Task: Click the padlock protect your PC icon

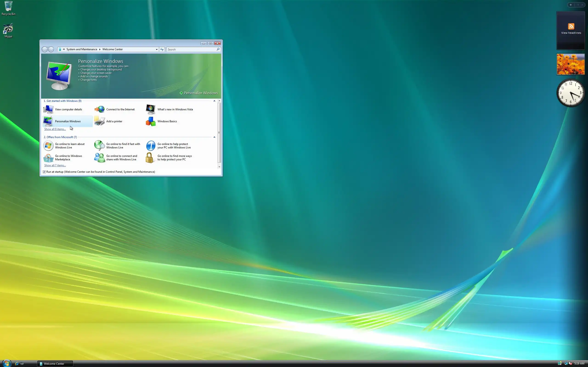Action: pos(150,158)
